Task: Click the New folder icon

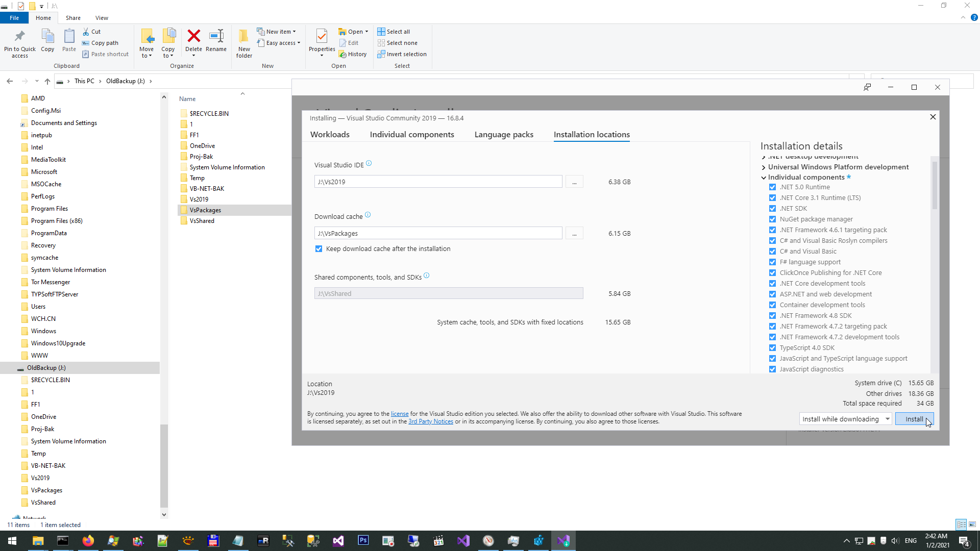Action: (244, 36)
